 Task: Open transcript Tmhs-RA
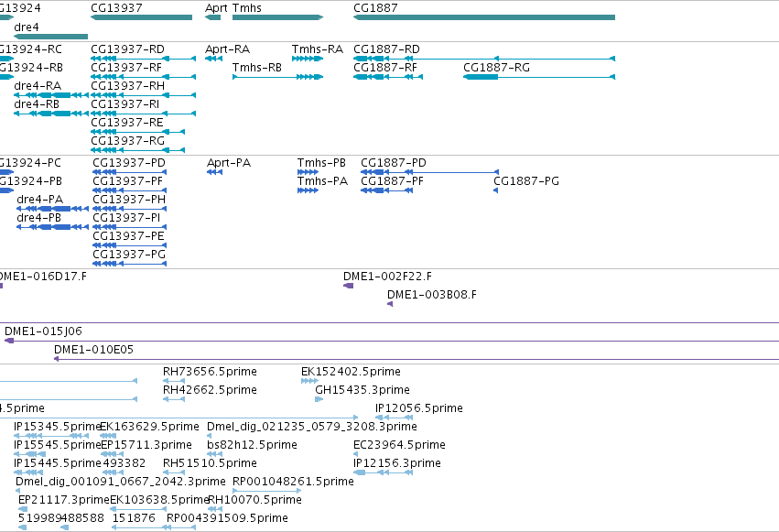(x=308, y=59)
